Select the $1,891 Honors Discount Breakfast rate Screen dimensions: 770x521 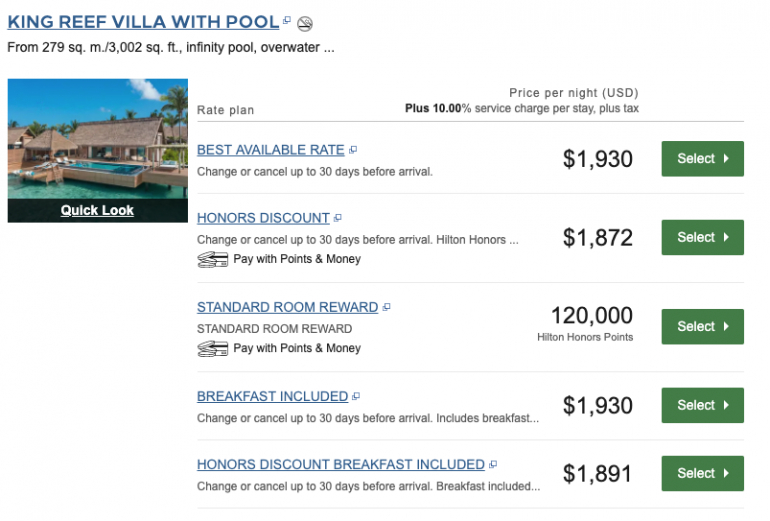tap(702, 473)
